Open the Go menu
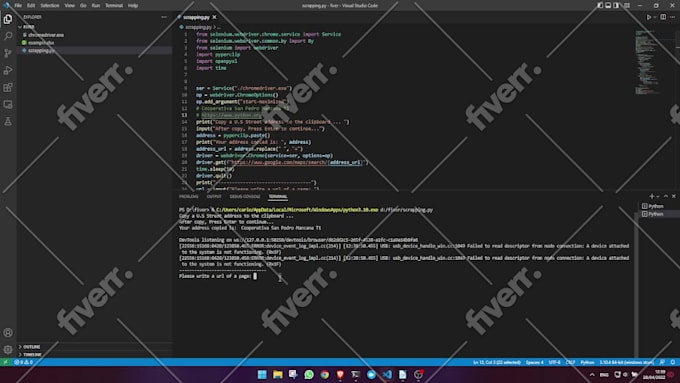The height and width of the screenshot is (383, 680). tap(83, 6)
